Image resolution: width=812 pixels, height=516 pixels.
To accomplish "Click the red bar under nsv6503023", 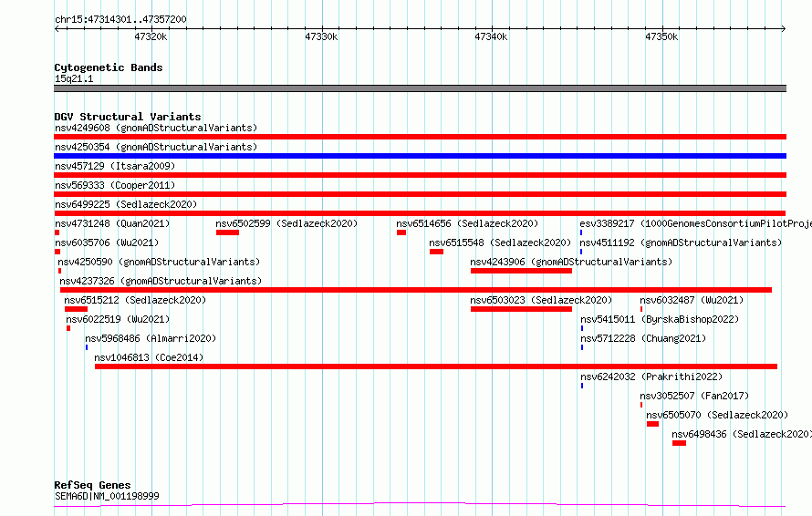I will coord(521,309).
